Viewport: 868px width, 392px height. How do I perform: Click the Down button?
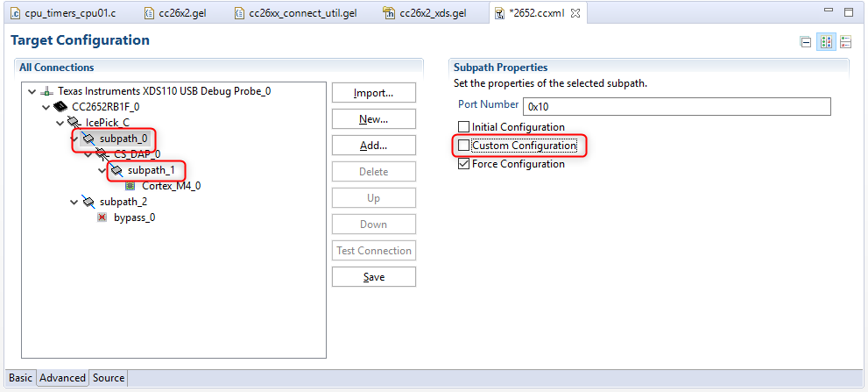click(x=374, y=224)
